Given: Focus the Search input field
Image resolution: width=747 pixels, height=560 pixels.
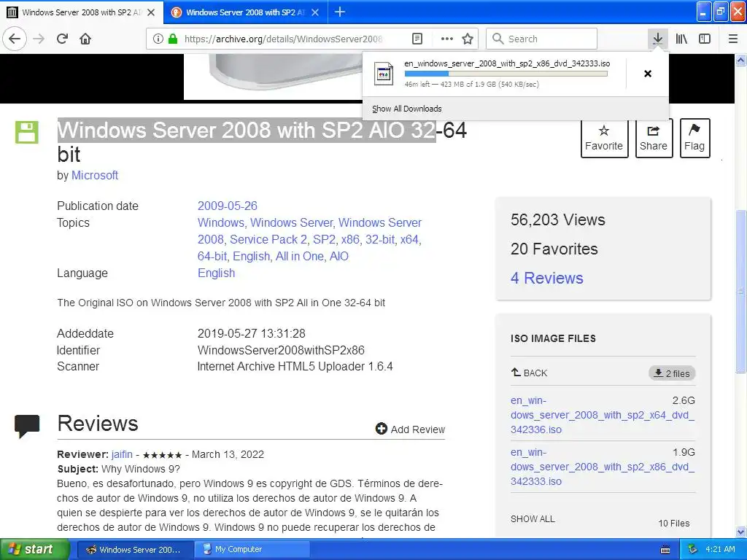Looking at the screenshot, I should (542, 39).
